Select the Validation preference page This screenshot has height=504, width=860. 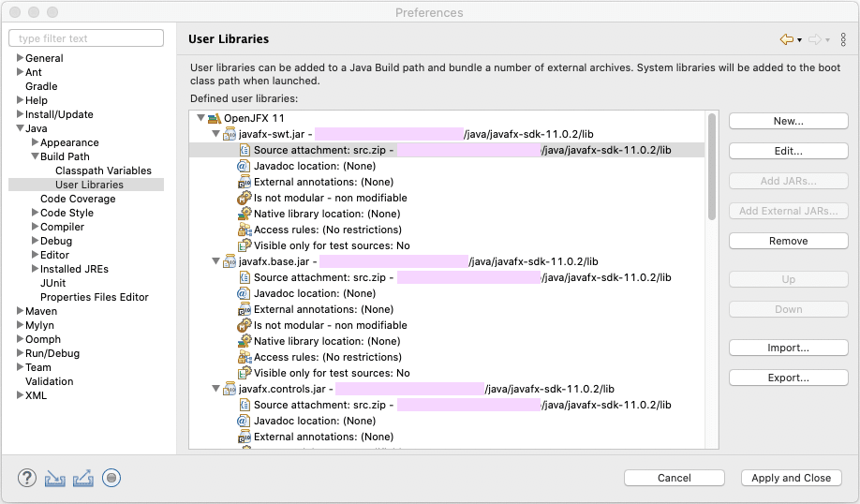(49, 381)
